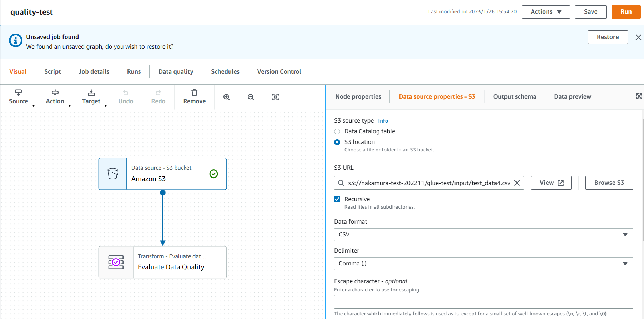
Task: Open the Version Control tab
Action: (x=279, y=71)
